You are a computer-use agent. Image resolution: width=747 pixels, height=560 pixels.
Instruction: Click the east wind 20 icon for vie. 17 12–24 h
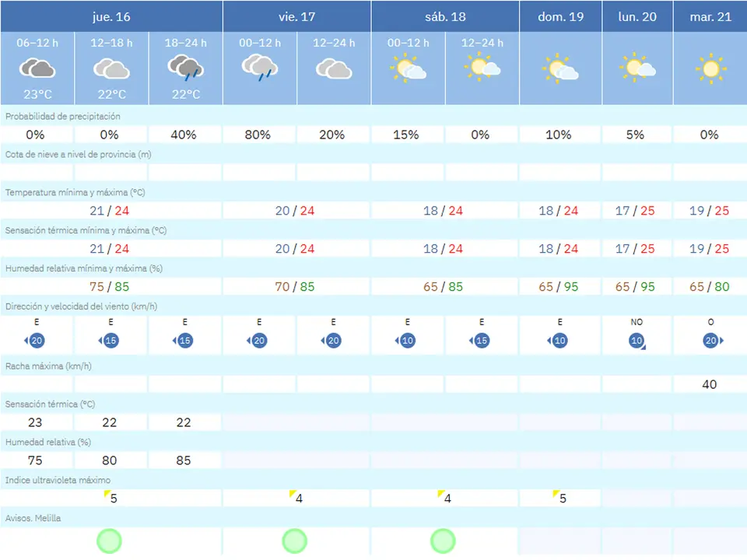click(331, 341)
